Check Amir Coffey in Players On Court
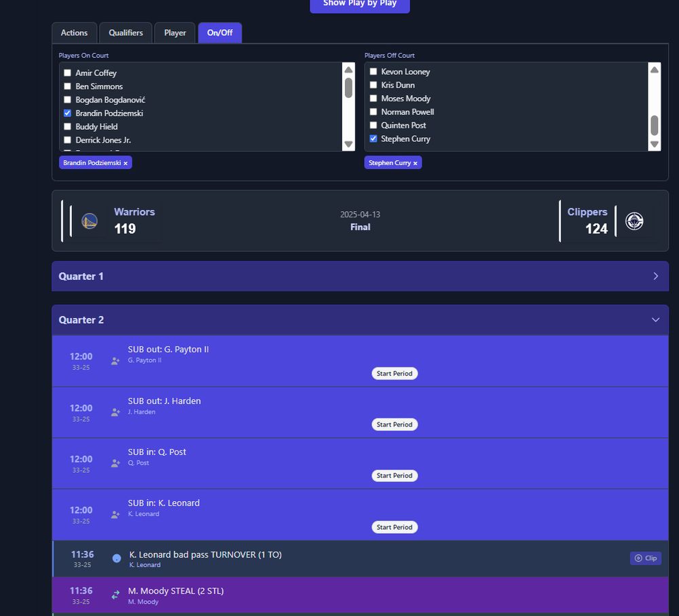 click(x=67, y=73)
